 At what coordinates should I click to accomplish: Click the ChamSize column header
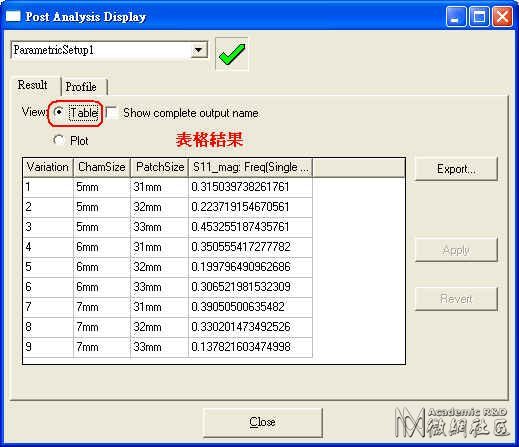click(102, 167)
